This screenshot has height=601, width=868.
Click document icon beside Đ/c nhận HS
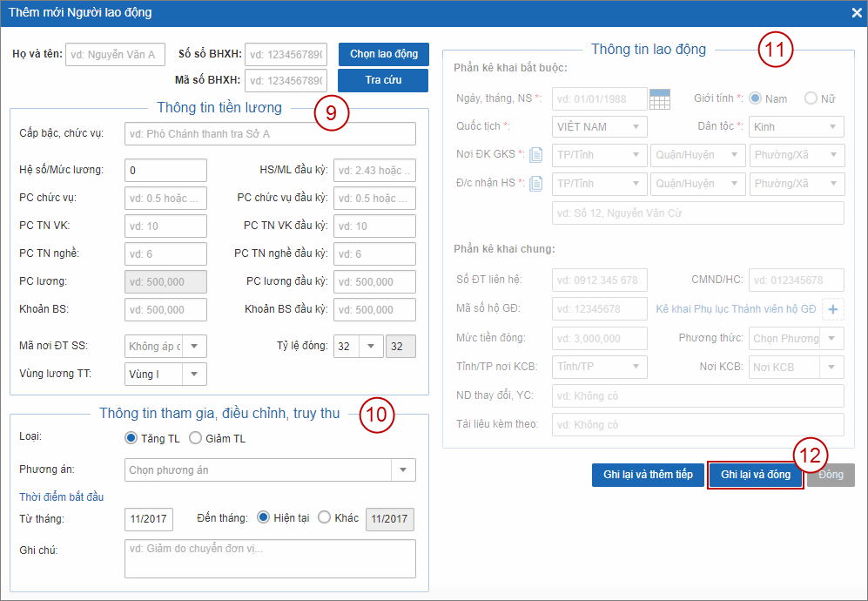pos(536,184)
